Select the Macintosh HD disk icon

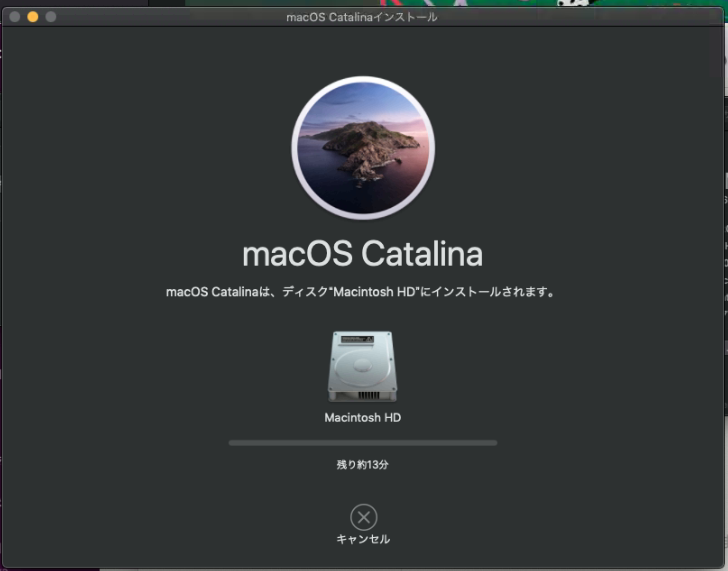(x=363, y=367)
